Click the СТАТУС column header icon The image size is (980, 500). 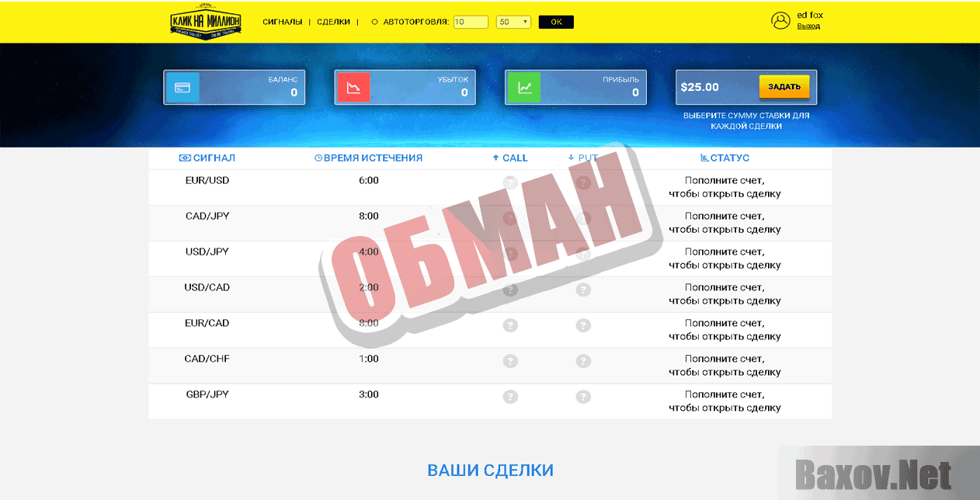pos(704,158)
